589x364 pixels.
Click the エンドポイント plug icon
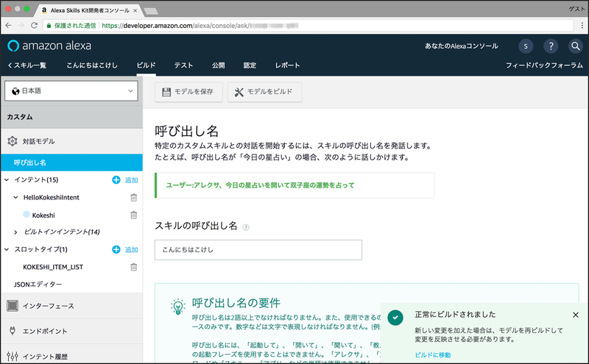13,331
